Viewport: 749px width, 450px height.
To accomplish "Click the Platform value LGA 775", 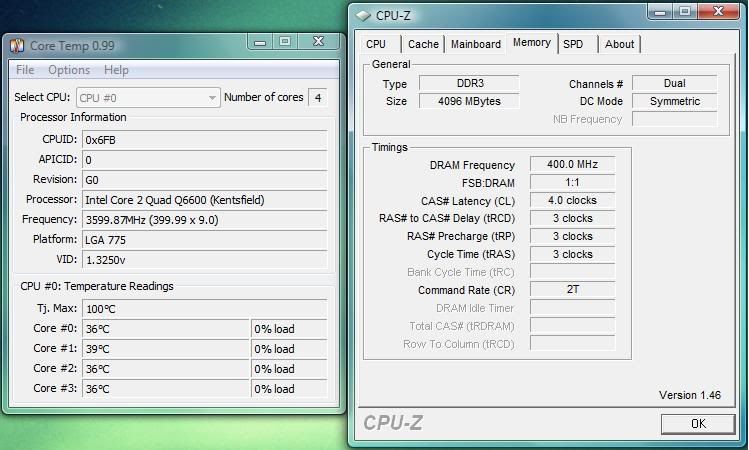I will (204, 240).
